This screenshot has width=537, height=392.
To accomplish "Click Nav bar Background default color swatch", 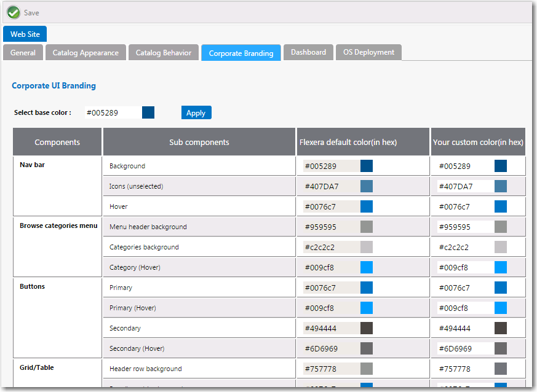I will coord(365,165).
